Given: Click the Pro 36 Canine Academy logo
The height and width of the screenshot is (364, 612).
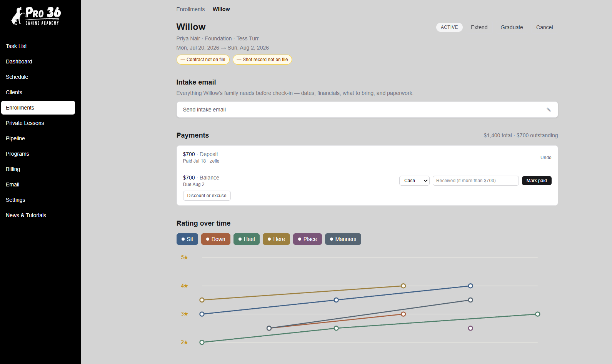Looking at the screenshot, I should (x=36, y=16).
